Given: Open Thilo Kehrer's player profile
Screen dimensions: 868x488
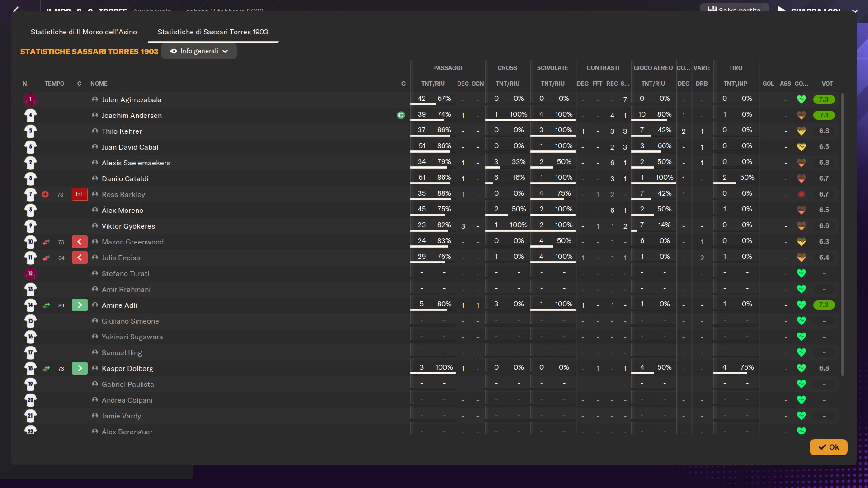Looking at the screenshot, I should tap(122, 131).
